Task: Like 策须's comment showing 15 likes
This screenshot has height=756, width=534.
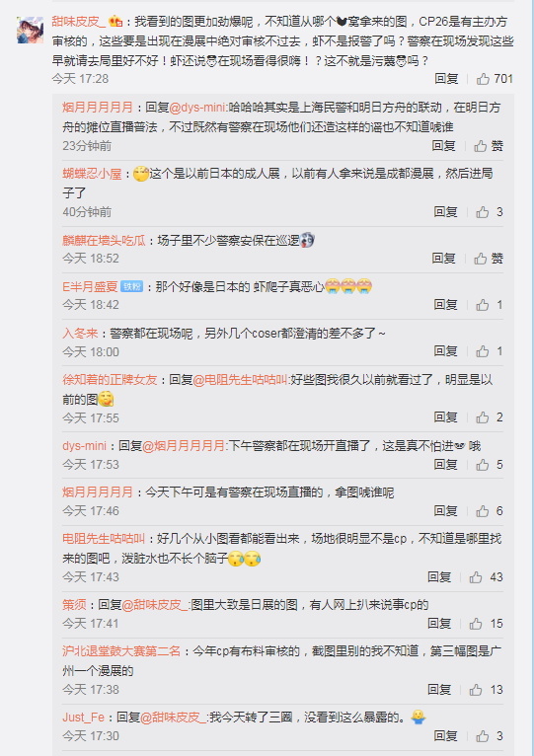Action: (487, 624)
